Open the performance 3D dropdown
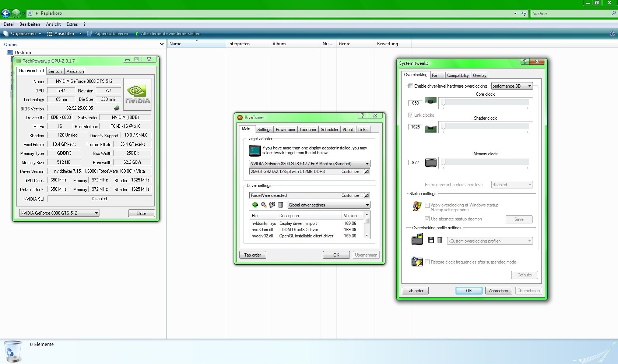 [x=512, y=86]
